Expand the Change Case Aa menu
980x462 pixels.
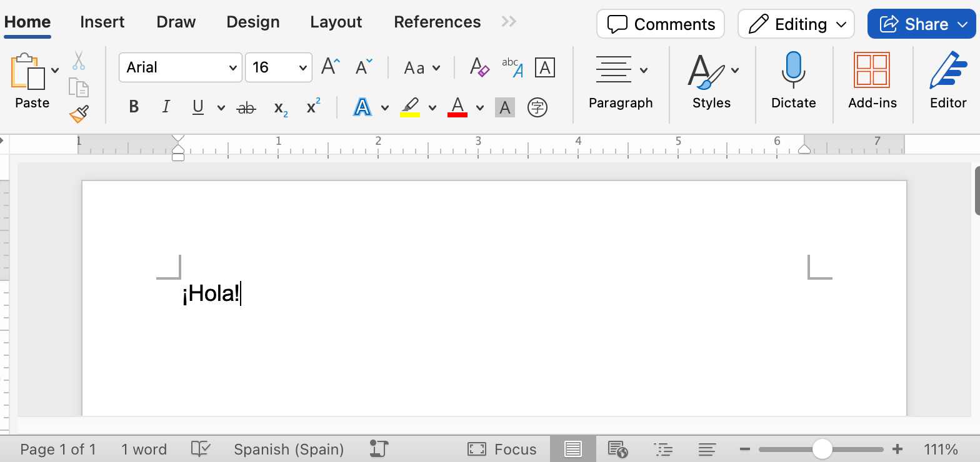click(422, 67)
